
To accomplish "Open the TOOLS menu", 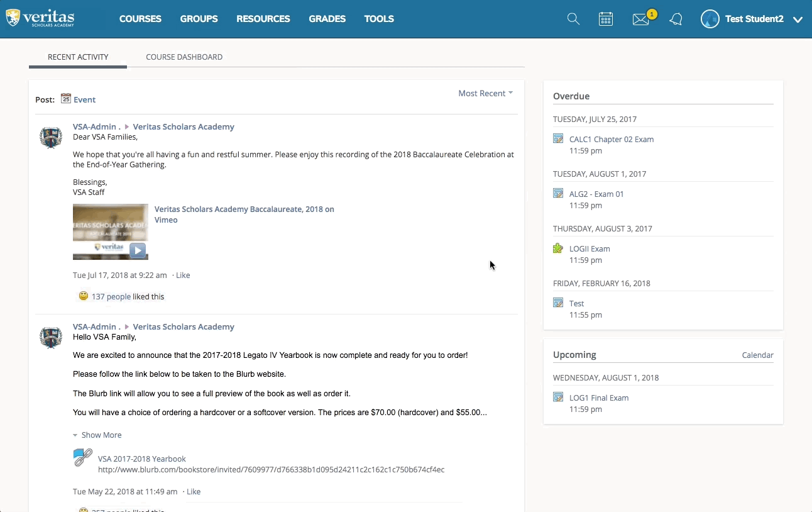I will point(379,19).
